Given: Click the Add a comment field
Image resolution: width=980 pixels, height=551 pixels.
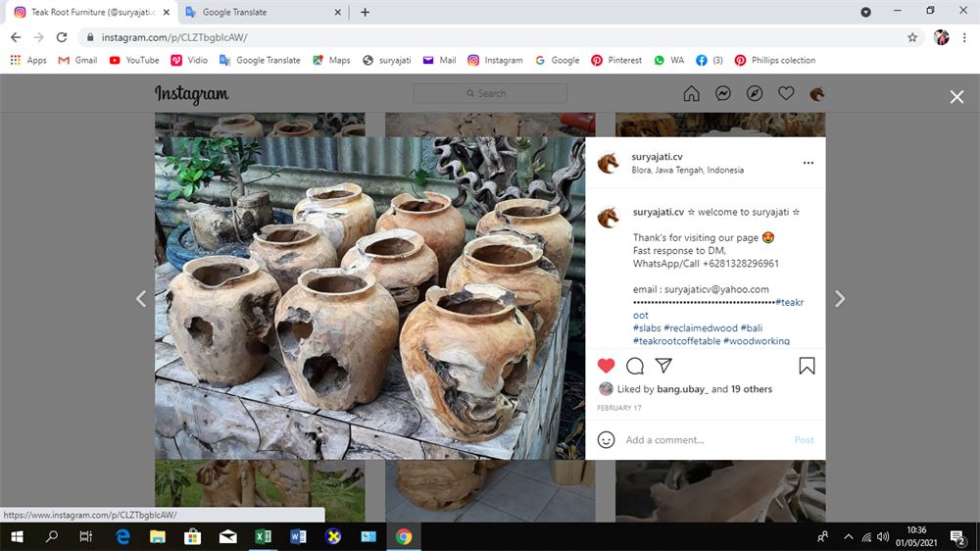Looking at the screenshot, I should pyautogui.click(x=707, y=439).
